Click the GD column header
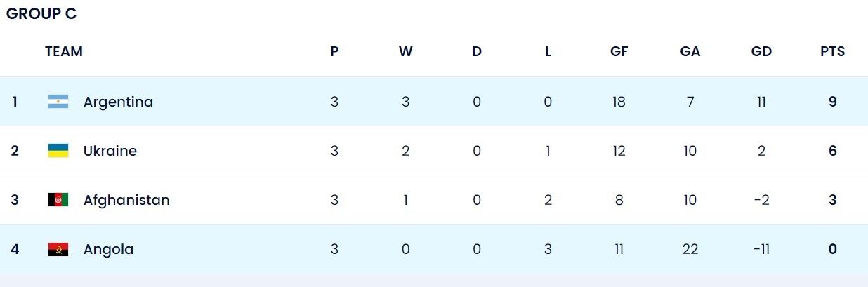 [x=761, y=51]
